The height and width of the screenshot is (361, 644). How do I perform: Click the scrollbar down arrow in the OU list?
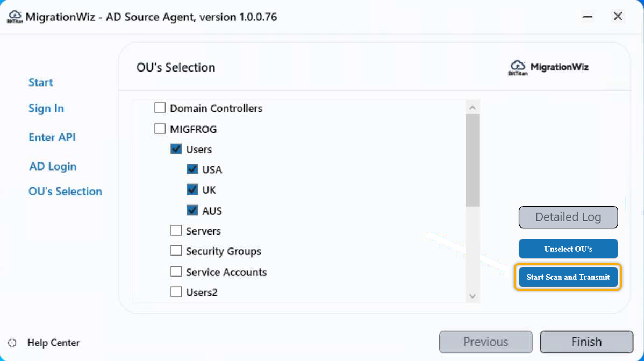coord(473,296)
